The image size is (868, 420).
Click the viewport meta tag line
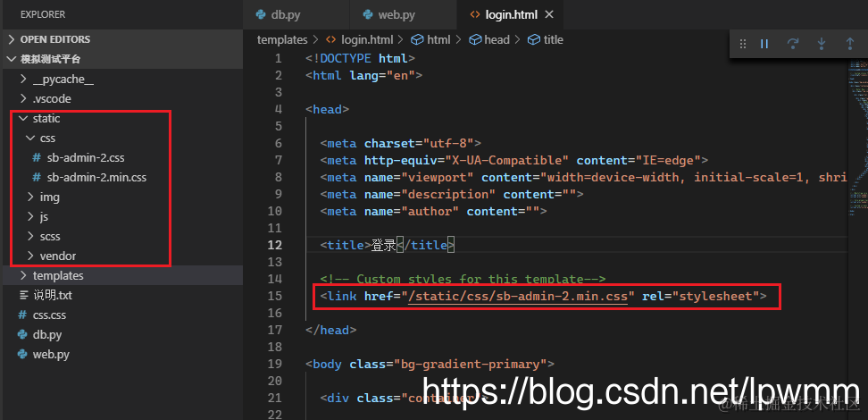click(583, 177)
